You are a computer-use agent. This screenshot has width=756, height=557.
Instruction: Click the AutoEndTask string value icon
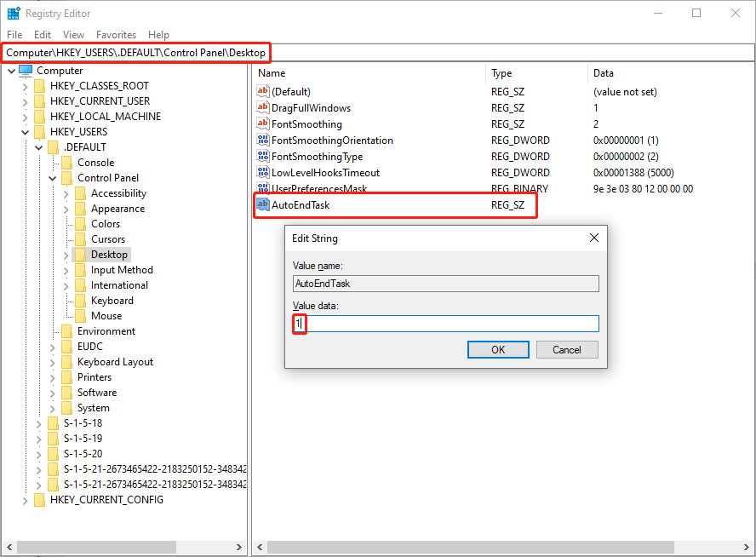[263, 205]
